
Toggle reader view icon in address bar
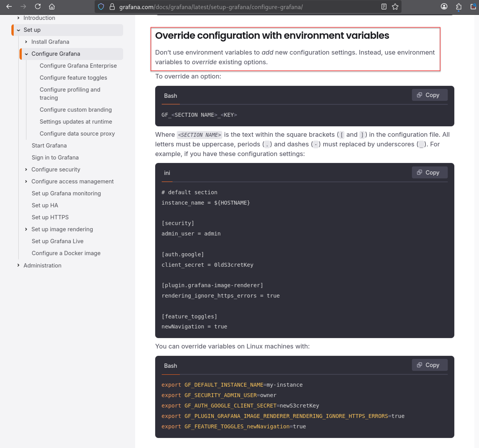pyautogui.click(x=384, y=7)
